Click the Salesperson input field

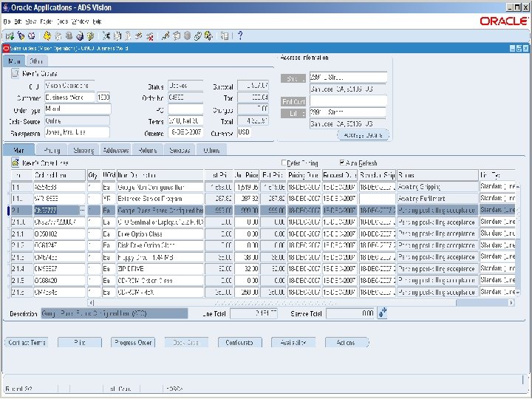click(x=77, y=132)
